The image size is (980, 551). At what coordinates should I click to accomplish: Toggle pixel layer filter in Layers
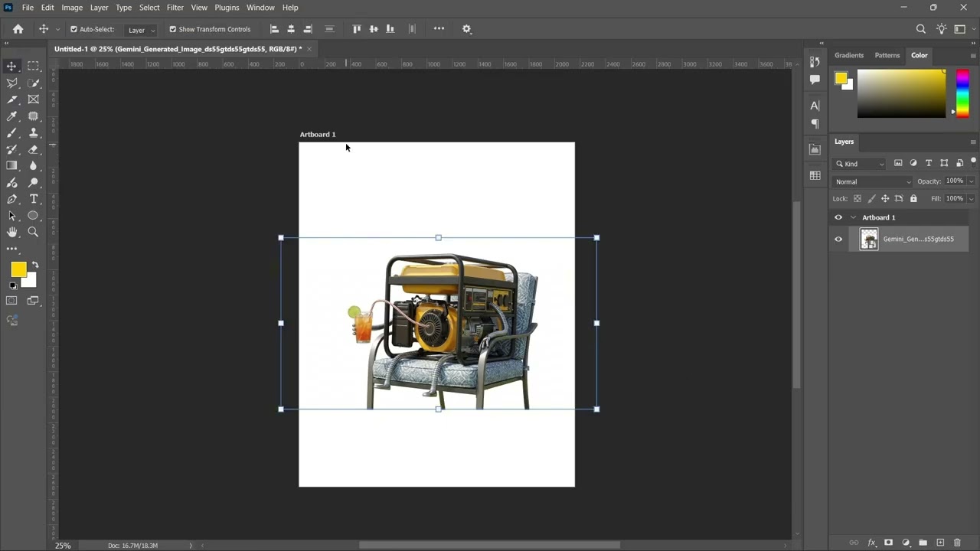898,163
